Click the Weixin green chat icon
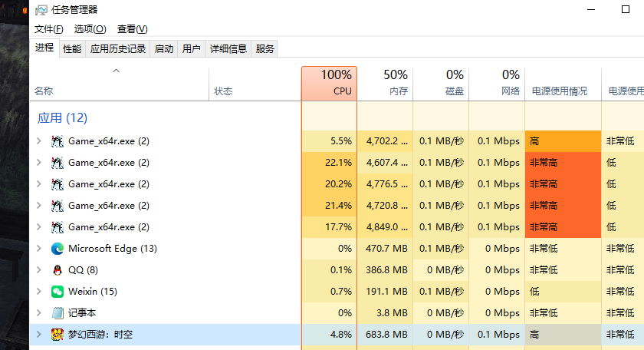Screen dimensions: 644x350 click(x=58, y=292)
